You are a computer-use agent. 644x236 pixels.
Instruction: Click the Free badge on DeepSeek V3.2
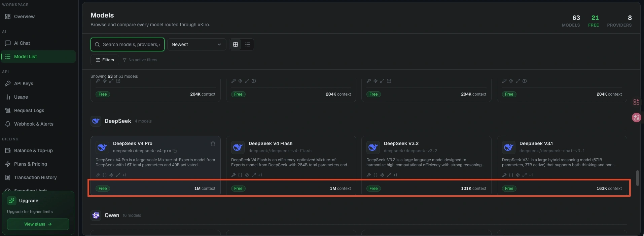[373, 189]
